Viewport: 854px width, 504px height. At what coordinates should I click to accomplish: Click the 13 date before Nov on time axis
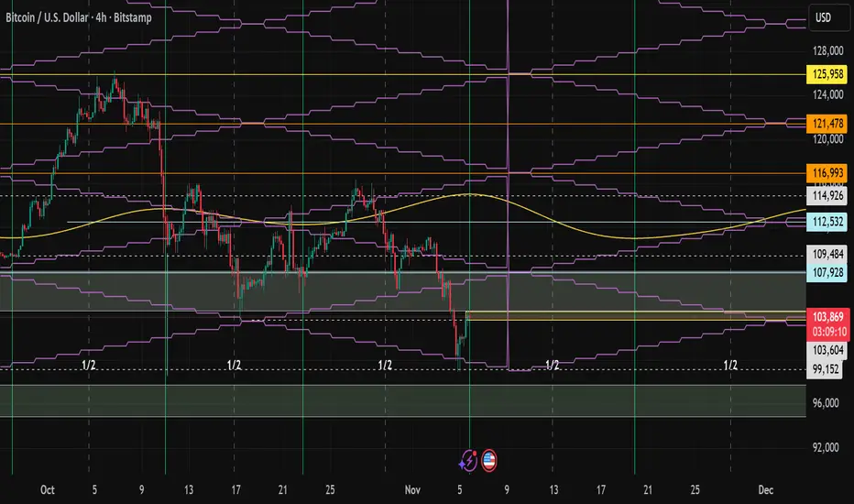pos(189,490)
